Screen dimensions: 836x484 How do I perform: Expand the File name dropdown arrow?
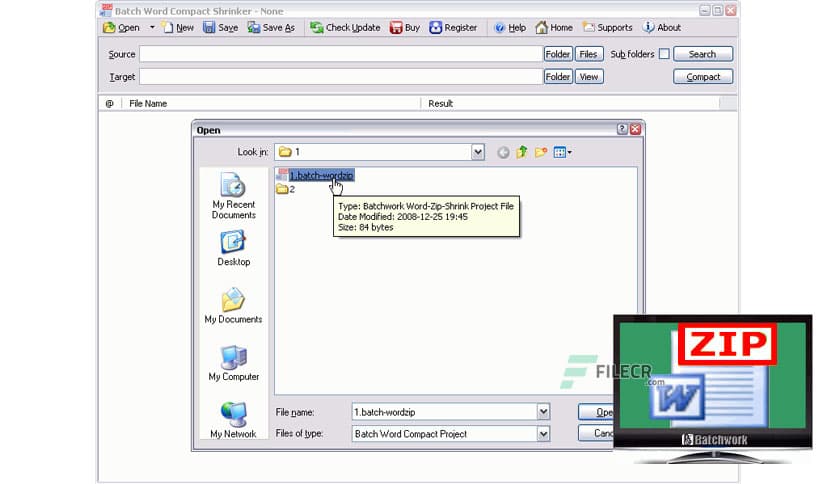click(543, 412)
